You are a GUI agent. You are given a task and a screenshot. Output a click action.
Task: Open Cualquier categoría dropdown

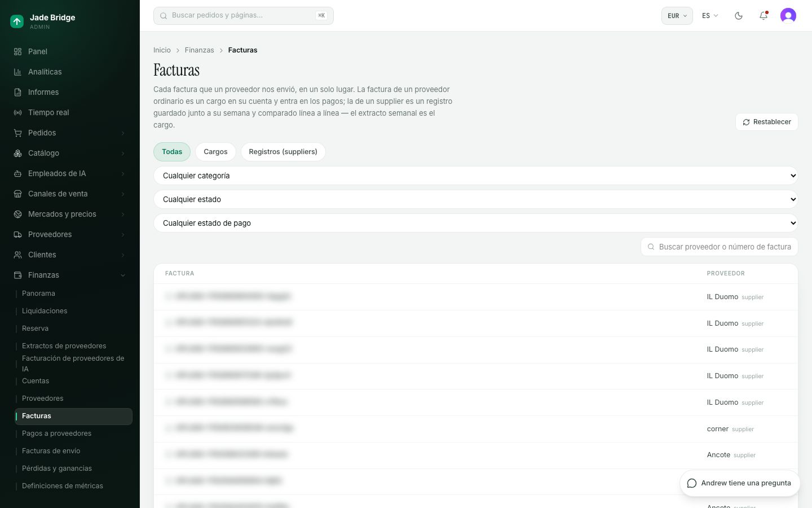click(x=475, y=176)
